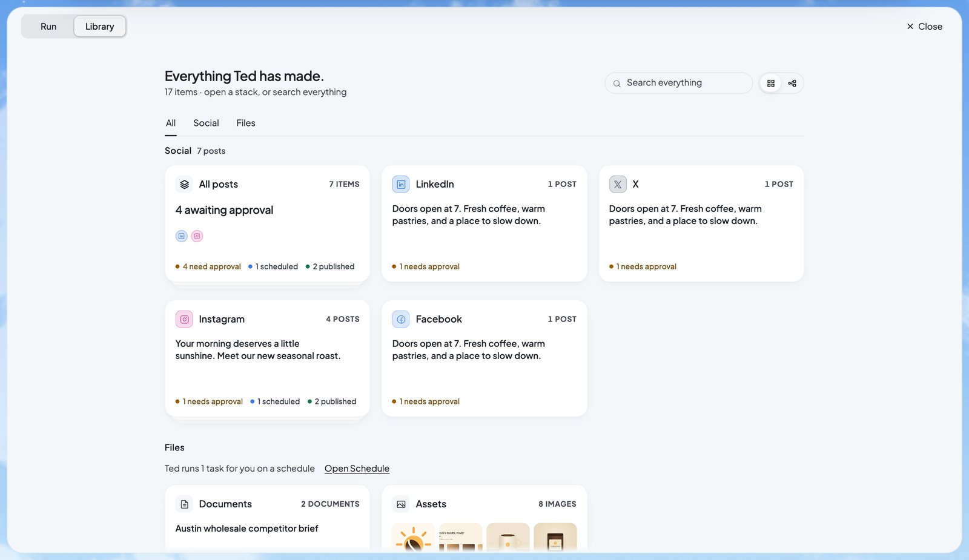The height and width of the screenshot is (560, 969).
Task: Click the LinkedIn icon on its card
Action: click(401, 184)
